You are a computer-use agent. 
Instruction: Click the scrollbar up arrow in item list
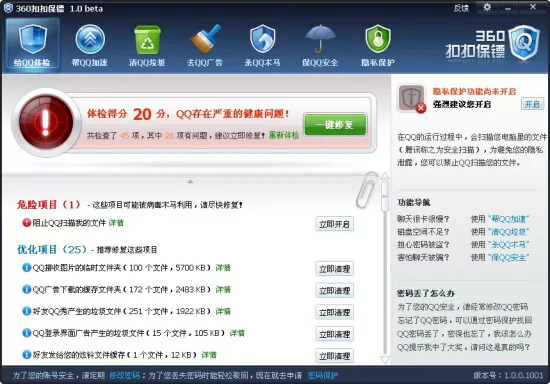pos(385,175)
